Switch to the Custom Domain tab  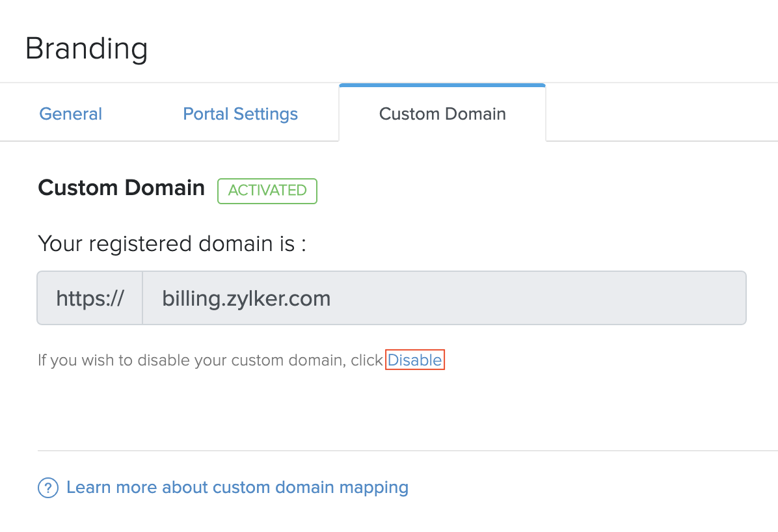(442, 114)
